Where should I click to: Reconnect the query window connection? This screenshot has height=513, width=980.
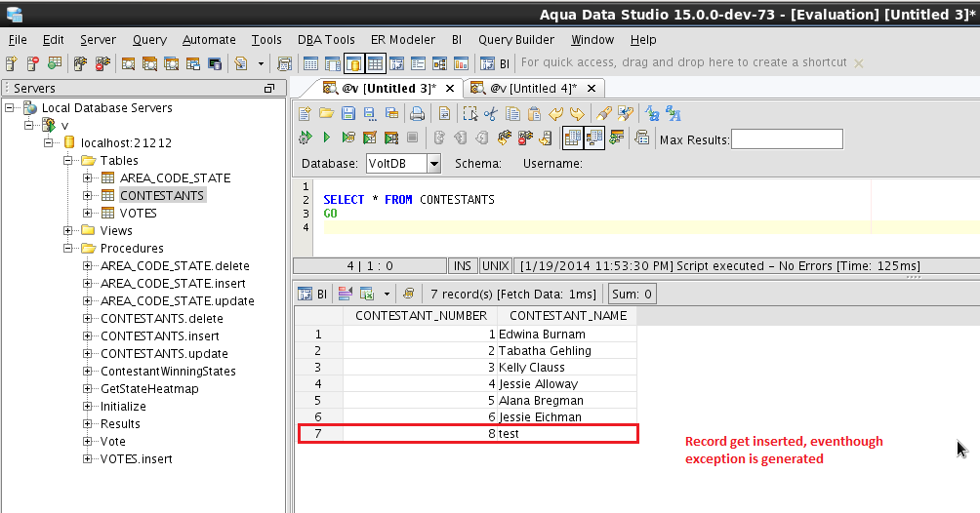(504, 138)
